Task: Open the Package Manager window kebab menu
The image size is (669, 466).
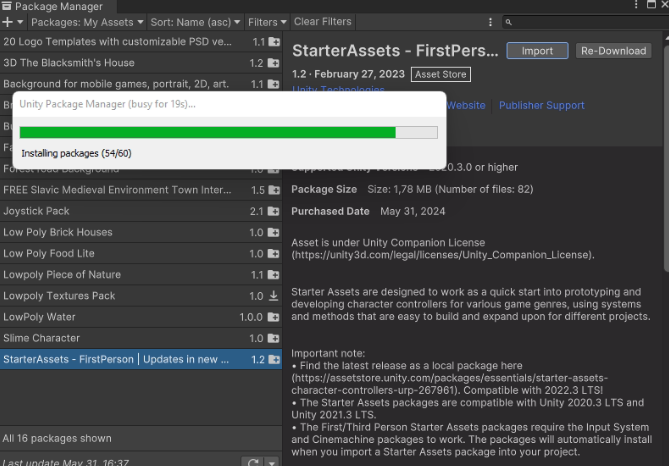Action: pos(636,5)
